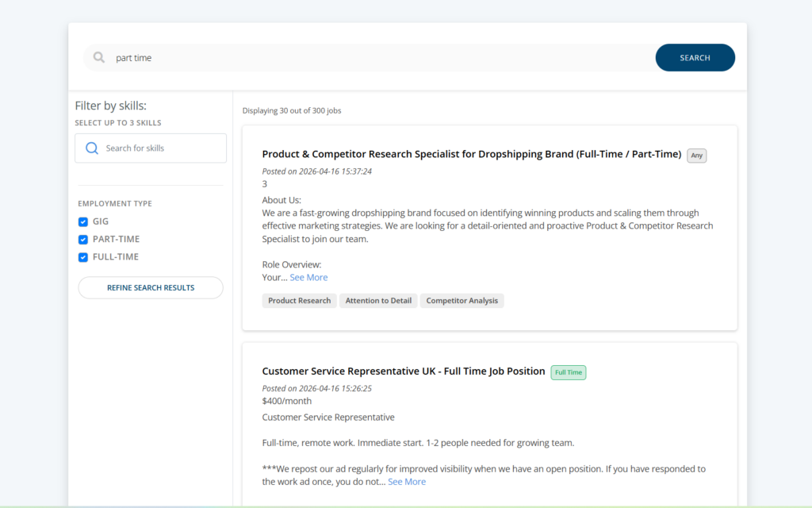Expand 'See More' on the dropshipping job description
Viewport: 812px width, 508px height.
pyautogui.click(x=308, y=278)
